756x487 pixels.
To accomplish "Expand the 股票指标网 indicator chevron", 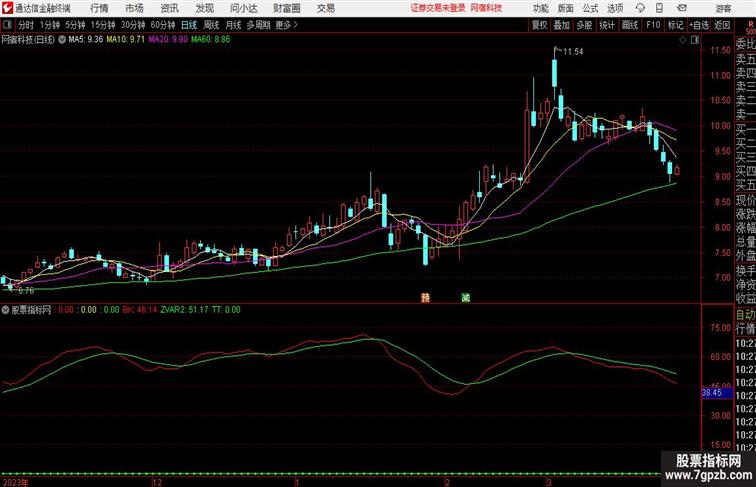I will coord(5,310).
